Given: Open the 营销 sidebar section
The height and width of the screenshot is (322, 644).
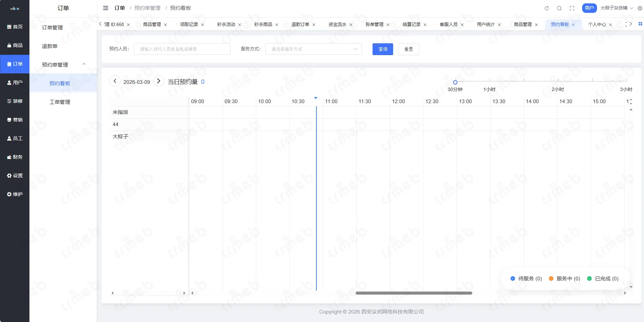Looking at the screenshot, I should coord(15,120).
